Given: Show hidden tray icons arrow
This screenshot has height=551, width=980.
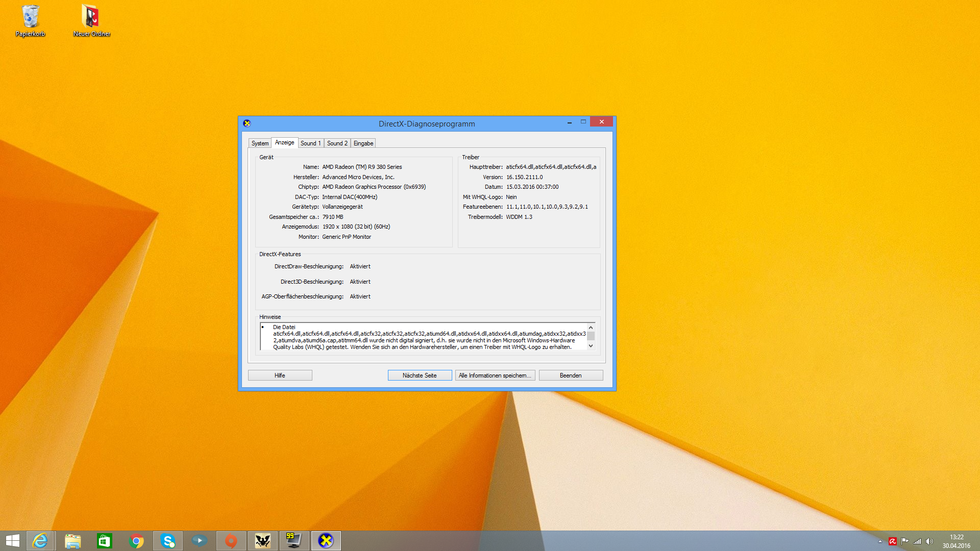Looking at the screenshot, I should 880,541.
